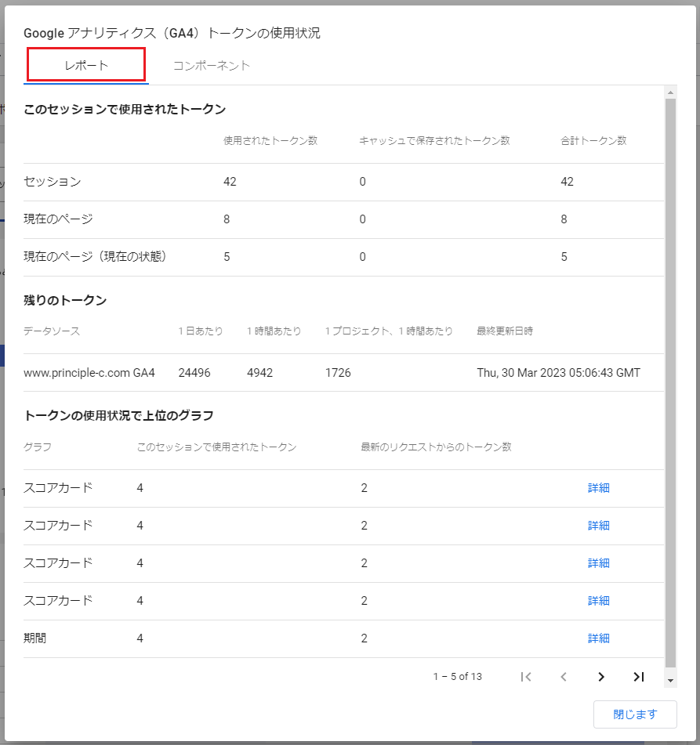Jump to last page of graph list
Image resolution: width=700 pixels, height=745 pixels.
pos(639,677)
